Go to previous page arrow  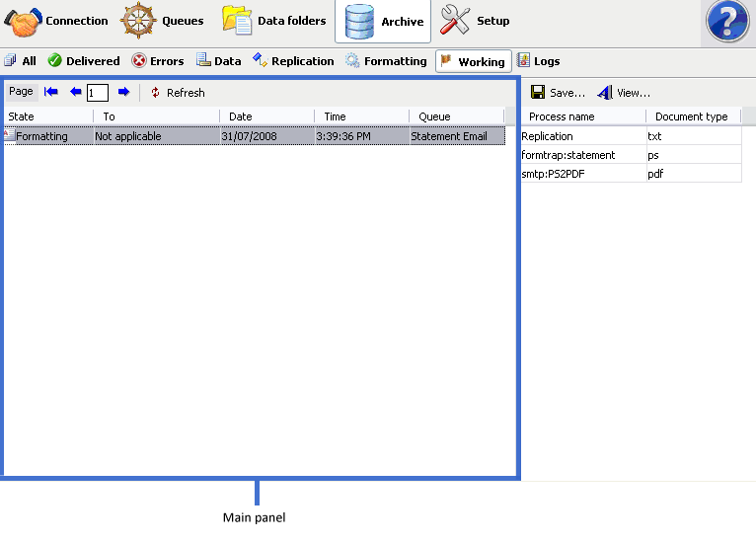tap(75, 92)
